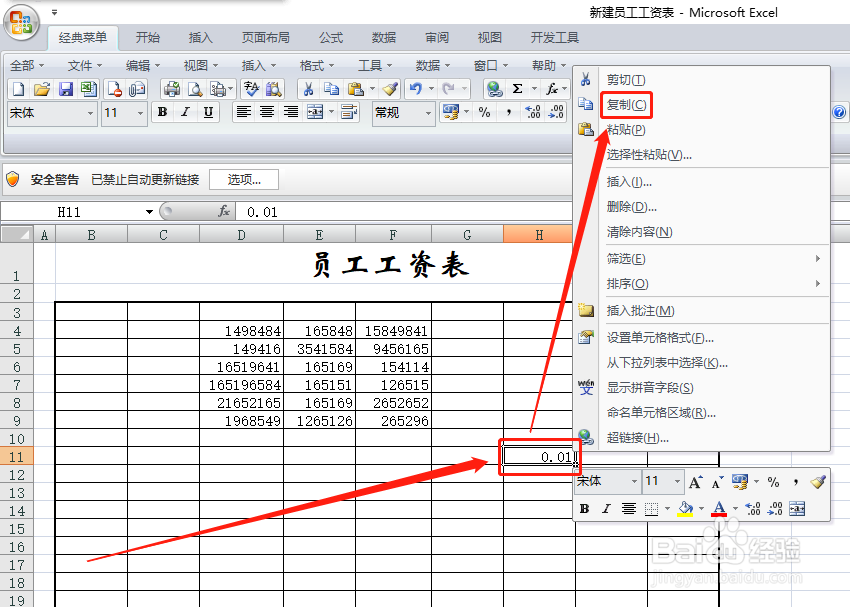Screen dimensions: 850x607
Task: Click the Undo arrow icon
Action: (413, 87)
